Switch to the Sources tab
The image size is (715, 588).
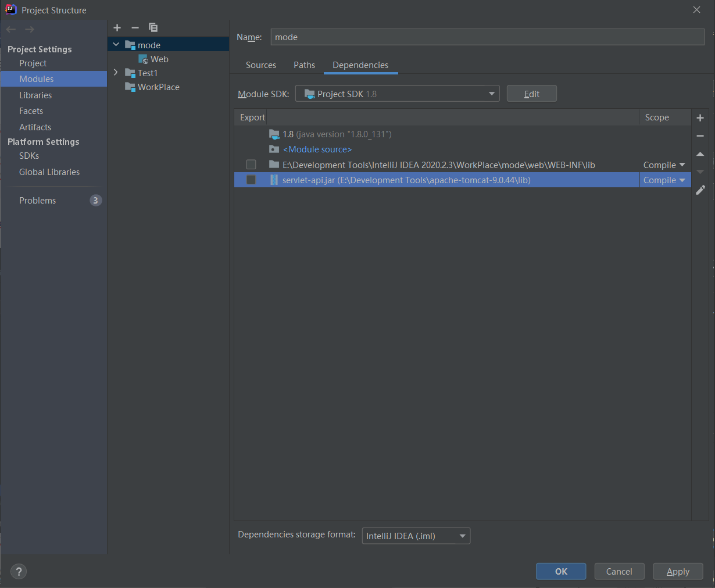tap(261, 65)
